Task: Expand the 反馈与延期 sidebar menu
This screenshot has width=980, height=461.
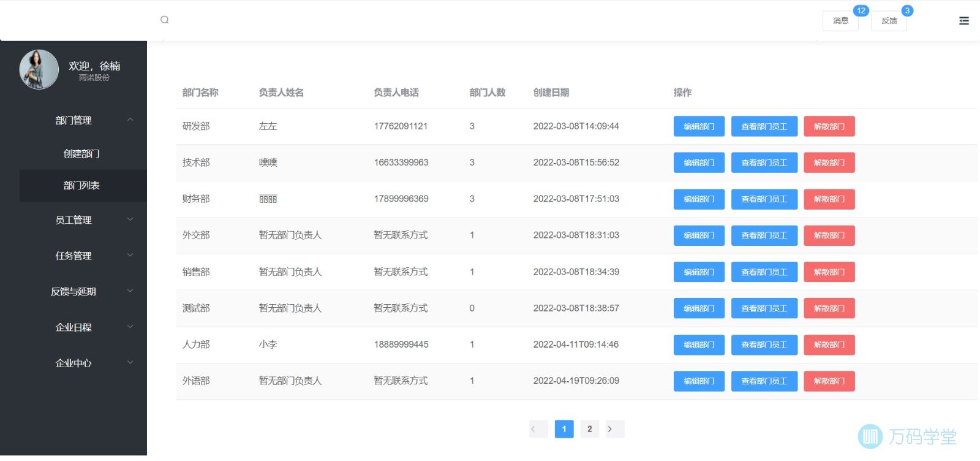Action: click(x=73, y=292)
